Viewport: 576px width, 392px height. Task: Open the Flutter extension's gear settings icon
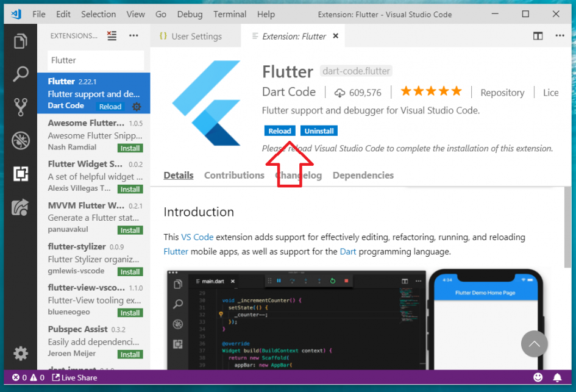pos(137,106)
